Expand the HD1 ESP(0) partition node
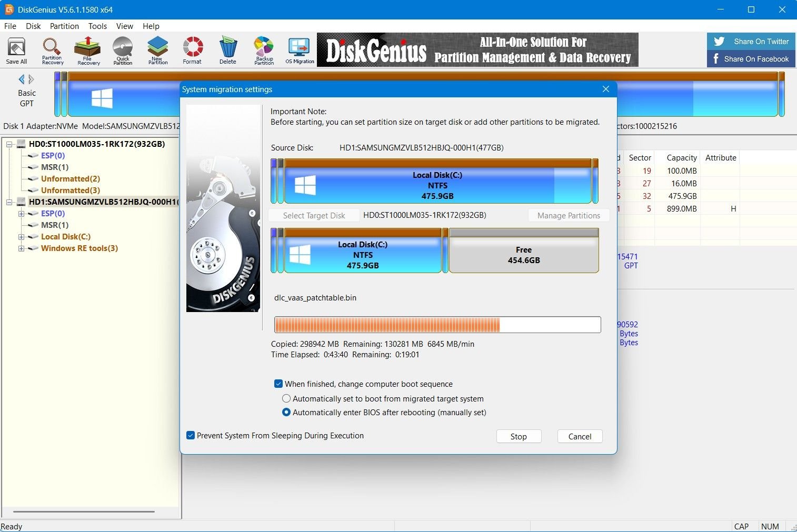 21,214
